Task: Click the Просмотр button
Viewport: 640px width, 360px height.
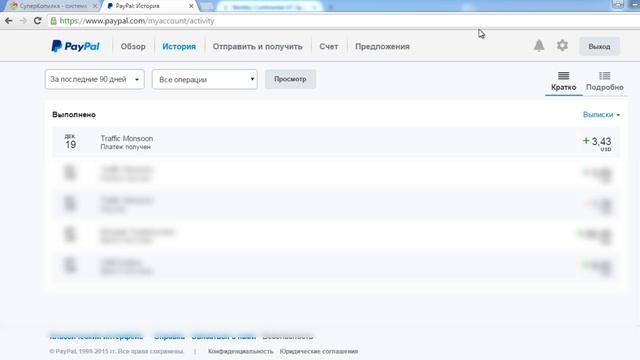Action: 290,79
